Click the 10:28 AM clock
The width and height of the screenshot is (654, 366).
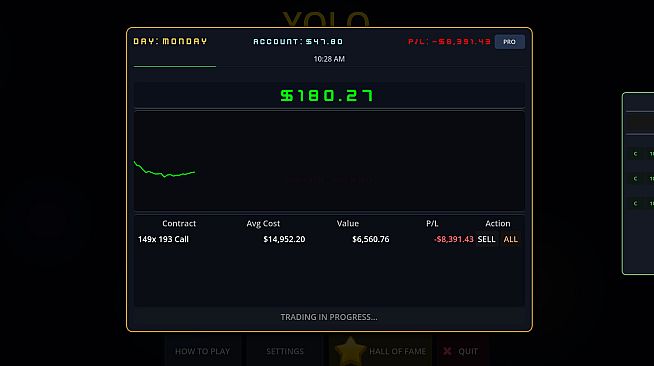tap(329, 59)
